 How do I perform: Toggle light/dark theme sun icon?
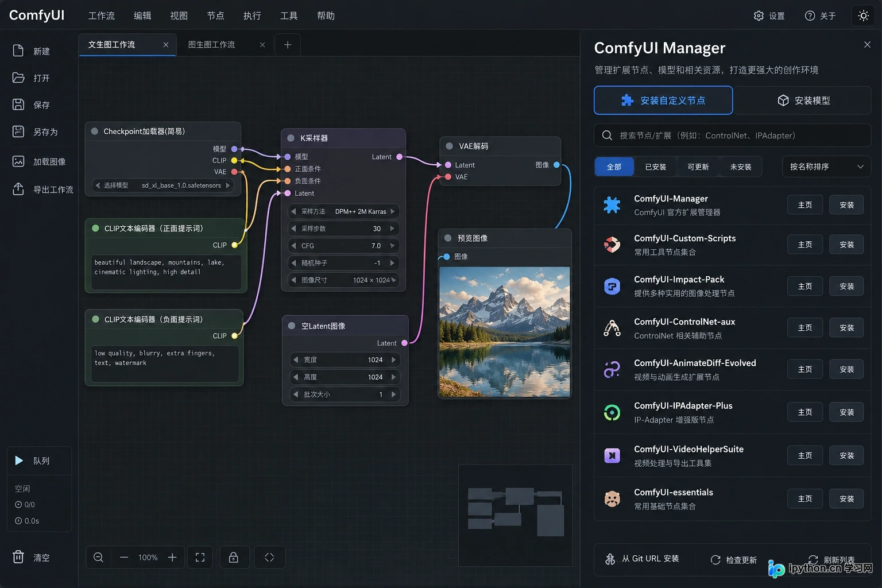pos(864,16)
